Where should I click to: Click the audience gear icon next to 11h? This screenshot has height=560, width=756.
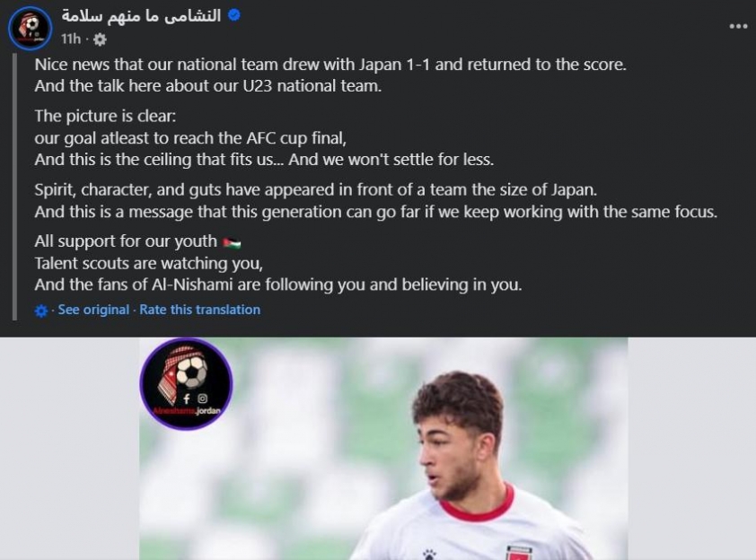[100, 39]
